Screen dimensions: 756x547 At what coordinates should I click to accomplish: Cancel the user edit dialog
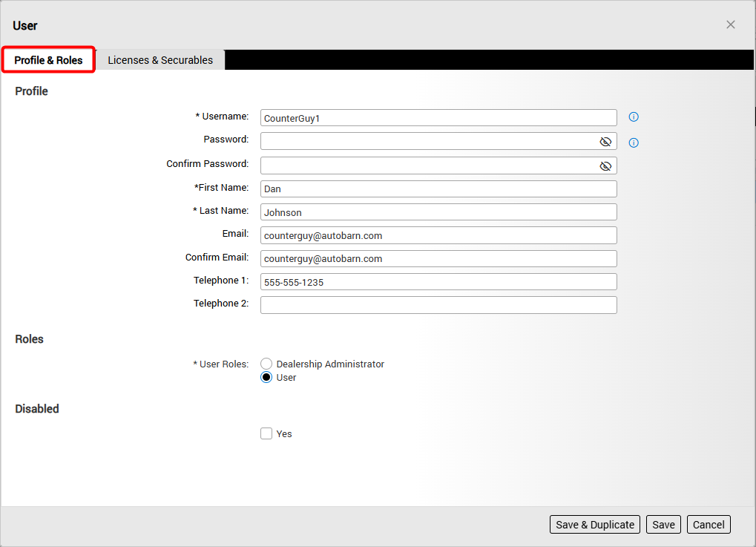coord(709,525)
